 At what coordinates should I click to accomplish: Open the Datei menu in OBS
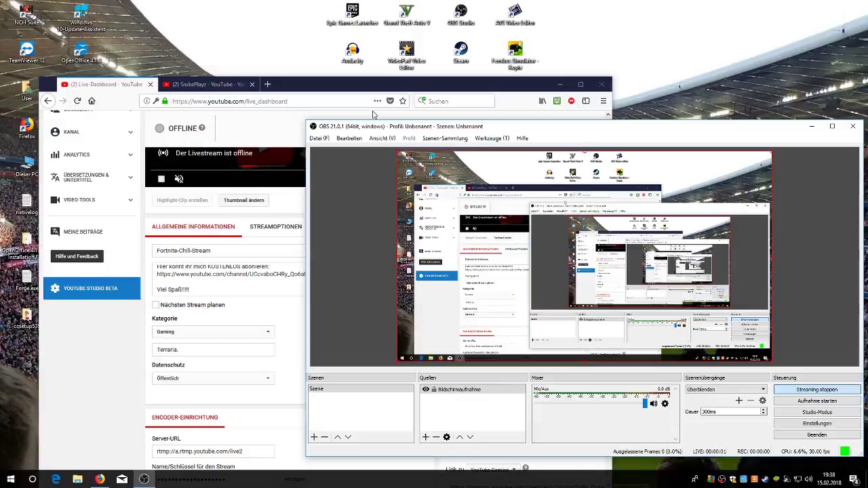[319, 138]
